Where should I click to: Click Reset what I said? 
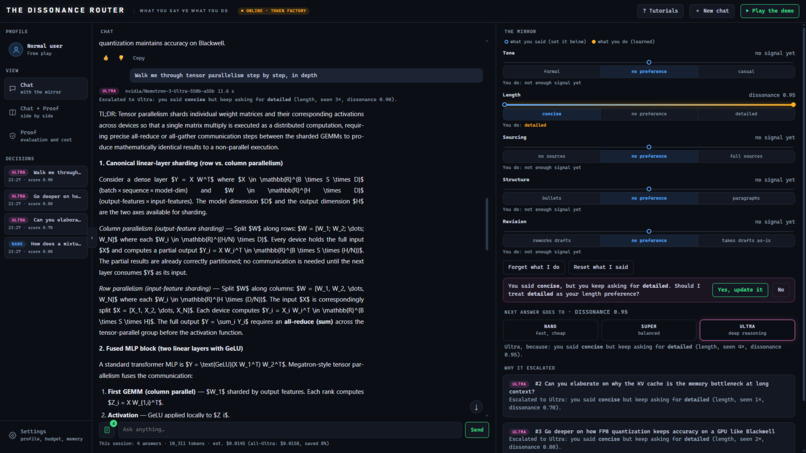[x=600, y=267]
